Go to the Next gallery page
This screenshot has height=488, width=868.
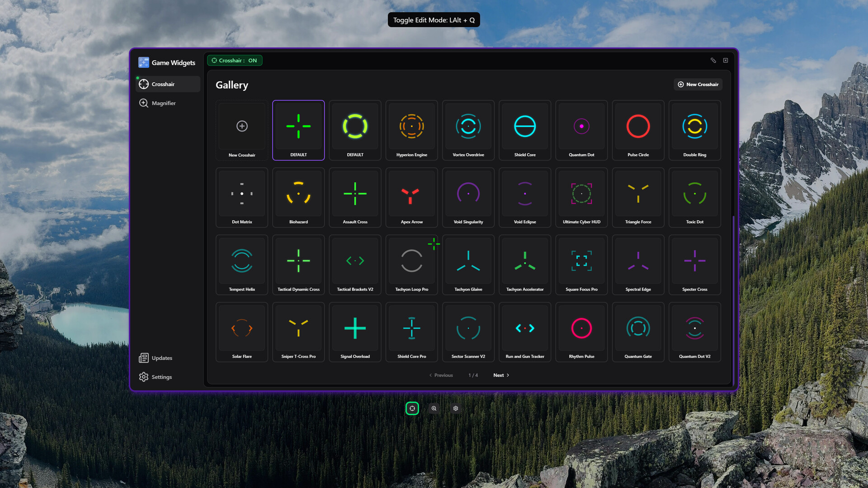(501, 375)
